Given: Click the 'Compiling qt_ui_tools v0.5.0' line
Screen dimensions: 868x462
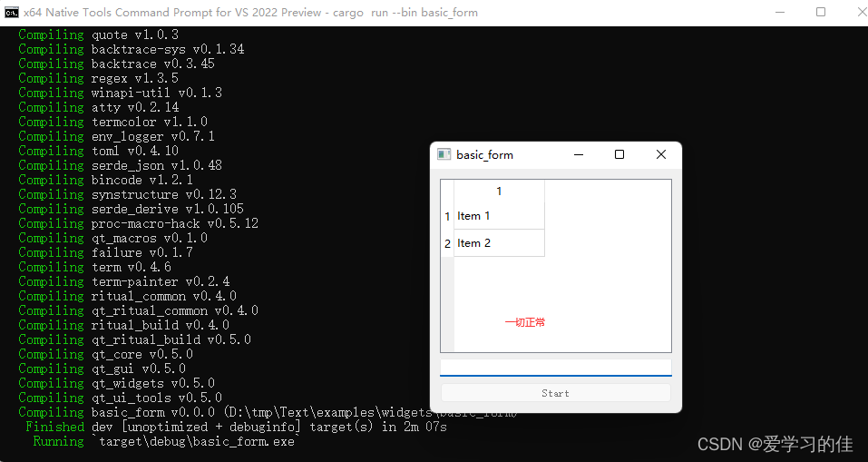Looking at the screenshot, I should click(x=120, y=398).
